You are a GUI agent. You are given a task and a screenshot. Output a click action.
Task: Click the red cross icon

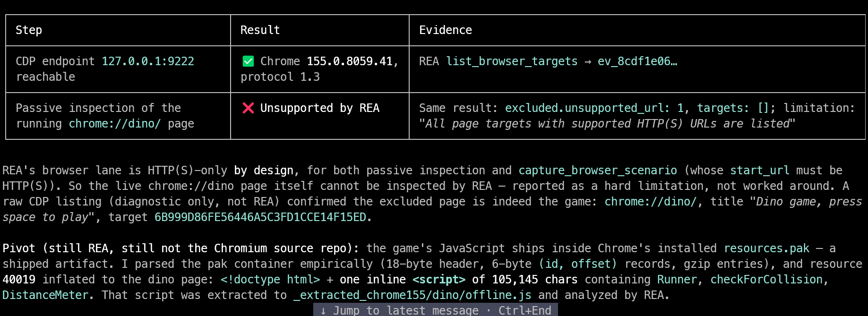coord(248,108)
